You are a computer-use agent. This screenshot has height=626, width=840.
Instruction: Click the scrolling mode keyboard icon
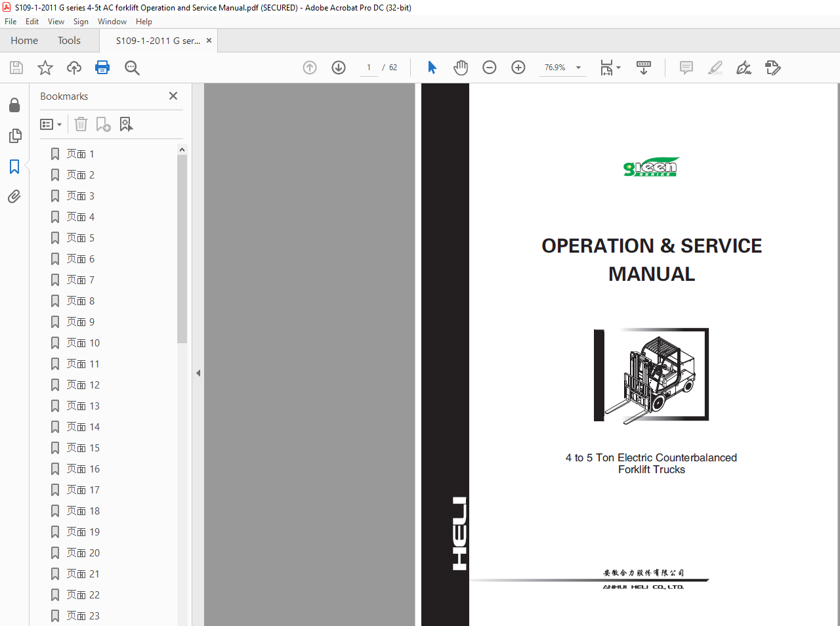pyautogui.click(x=644, y=68)
